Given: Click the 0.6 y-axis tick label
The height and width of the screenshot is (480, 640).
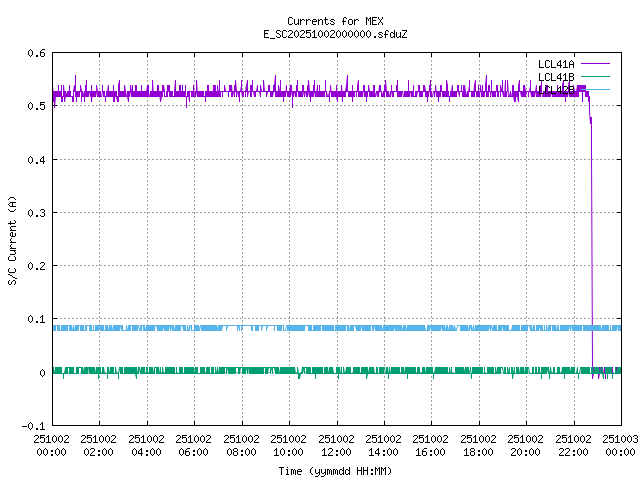Looking at the screenshot, I should [x=36, y=54].
